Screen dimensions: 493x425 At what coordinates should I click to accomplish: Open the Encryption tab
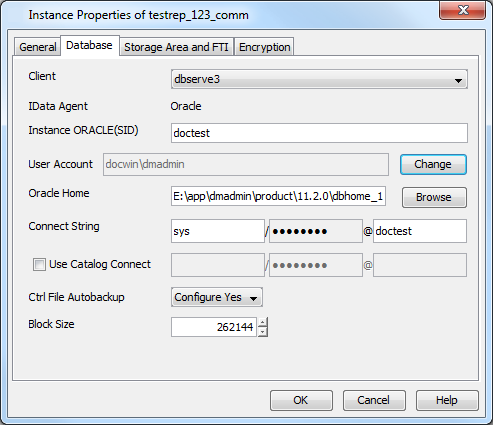pyautogui.click(x=264, y=47)
